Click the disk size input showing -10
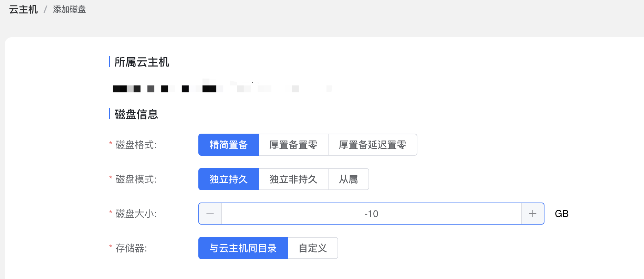The height and width of the screenshot is (279, 644). click(x=372, y=214)
